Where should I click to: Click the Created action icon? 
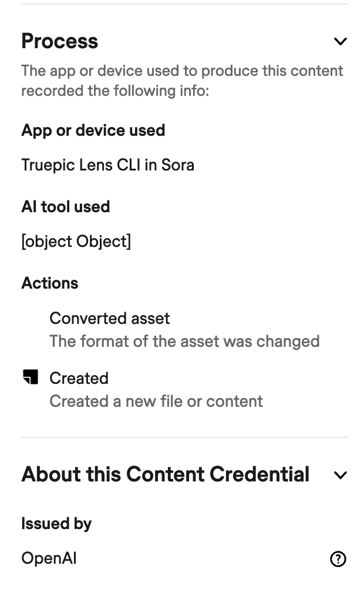pyautogui.click(x=31, y=377)
